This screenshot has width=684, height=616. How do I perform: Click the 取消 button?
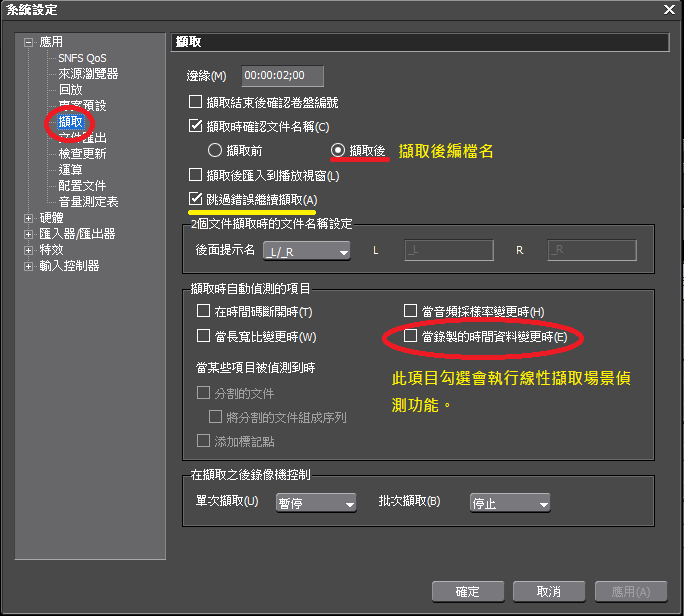click(x=549, y=592)
